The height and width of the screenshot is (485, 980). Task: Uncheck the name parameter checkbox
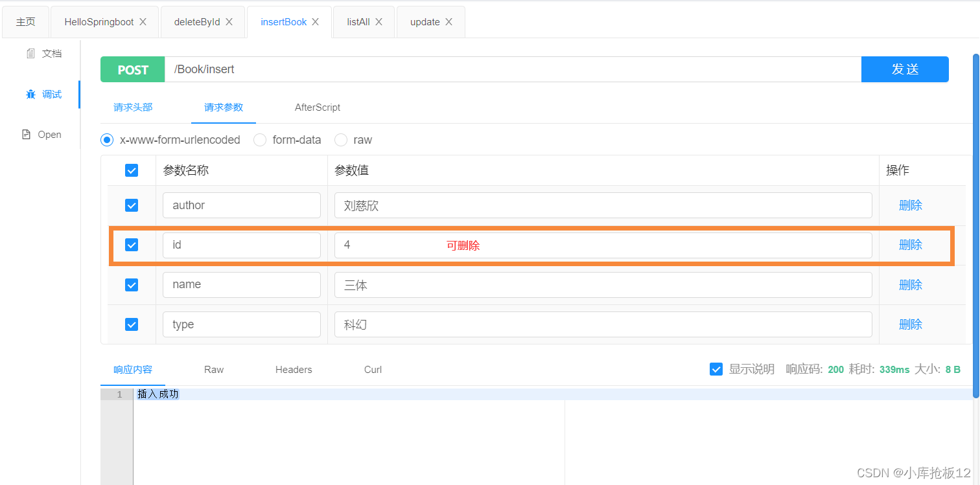click(132, 285)
